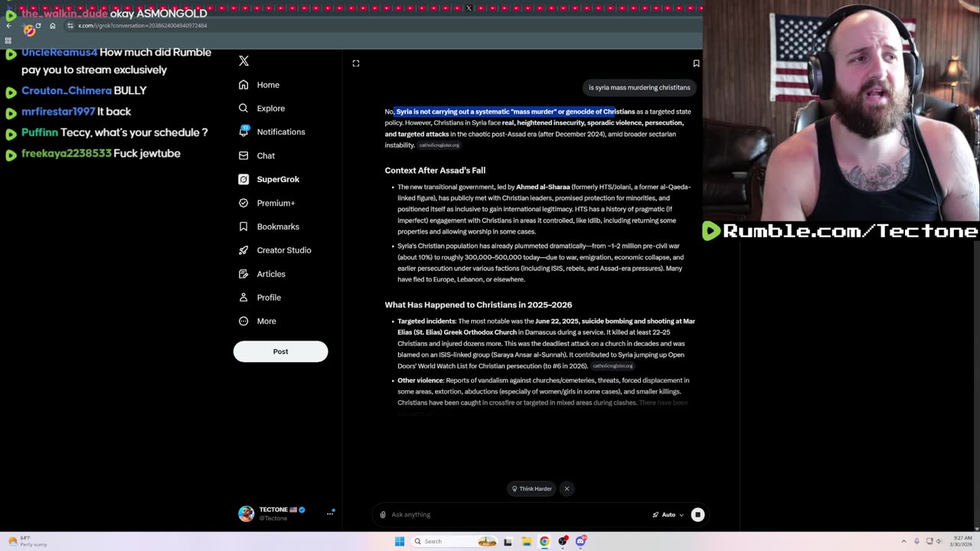Viewport: 980px width, 551px height.
Task: Open File Explorer from taskbar
Action: point(527,541)
